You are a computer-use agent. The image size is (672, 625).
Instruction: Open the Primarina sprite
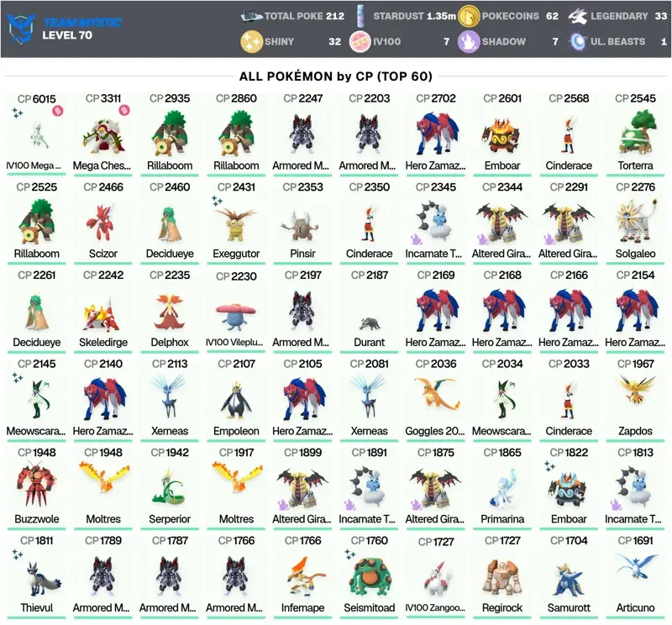pyautogui.click(x=502, y=488)
